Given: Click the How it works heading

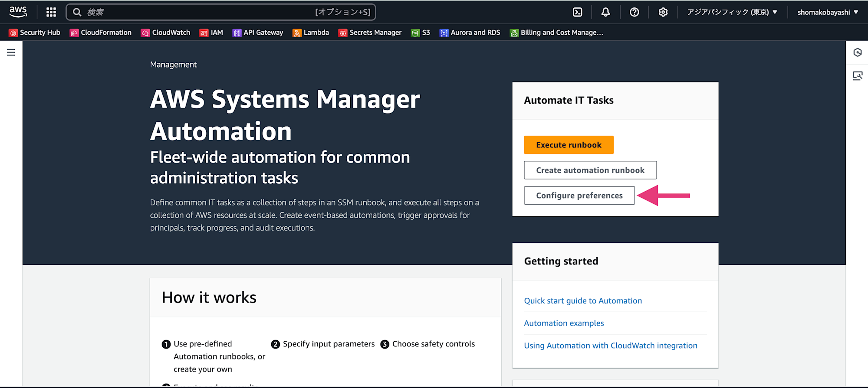Looking at the screenshot, I should 209,297.
